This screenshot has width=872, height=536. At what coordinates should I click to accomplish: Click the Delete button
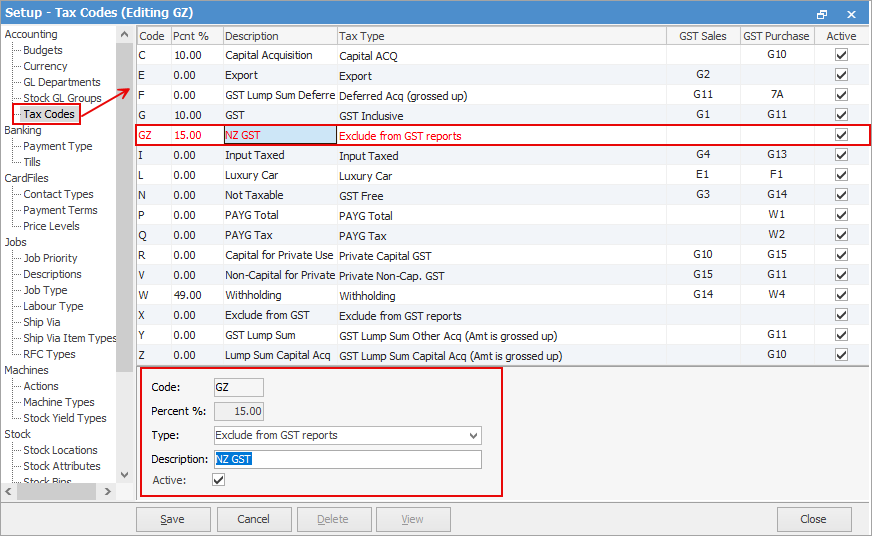[x=334, y=519]
